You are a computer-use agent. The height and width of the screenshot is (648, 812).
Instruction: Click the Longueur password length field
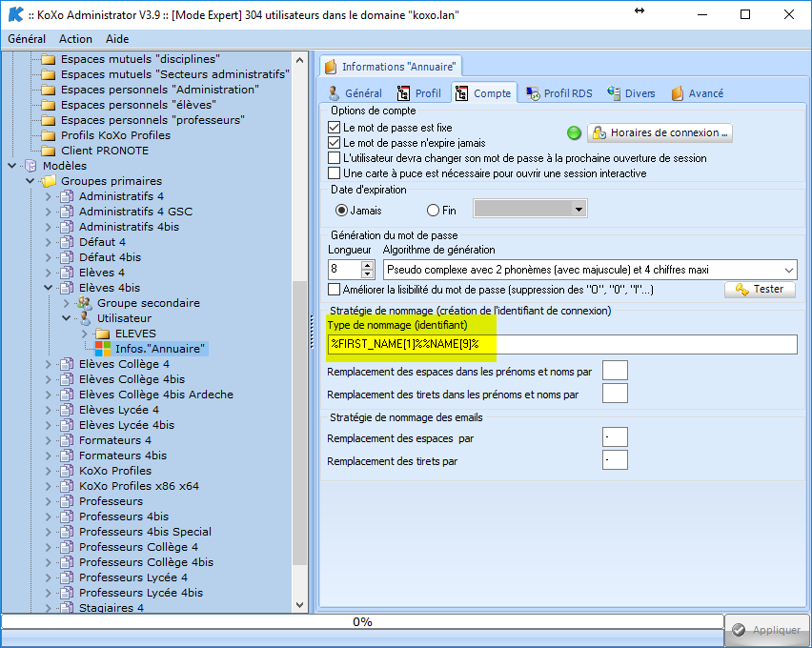344,270
